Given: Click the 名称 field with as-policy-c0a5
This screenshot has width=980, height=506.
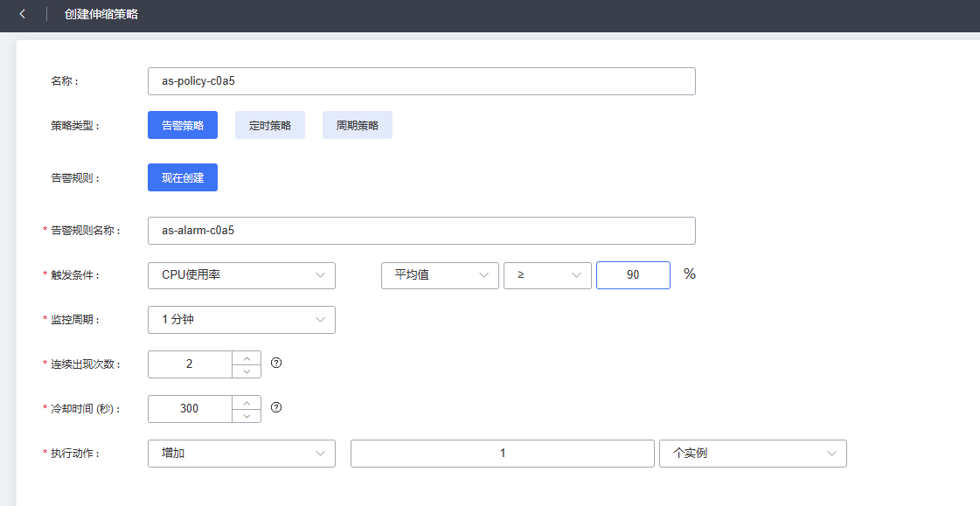Looking at the screenshot, I should tap(421, 81).
